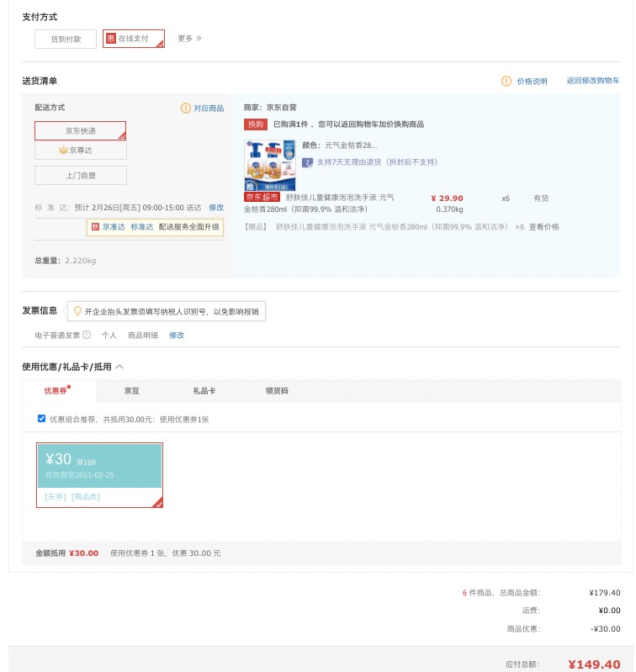
Task: Open 对应商品 link
Action: (209, 108)
